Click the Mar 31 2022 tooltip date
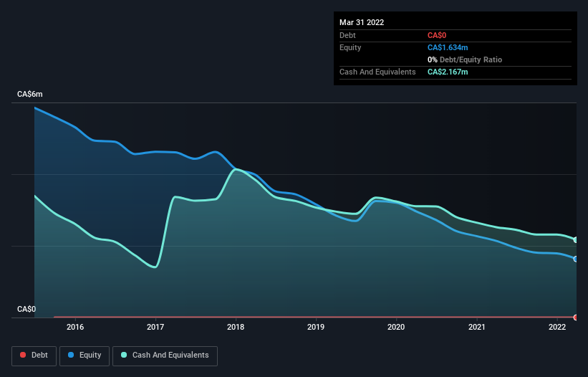 click(x=362, y=22)
